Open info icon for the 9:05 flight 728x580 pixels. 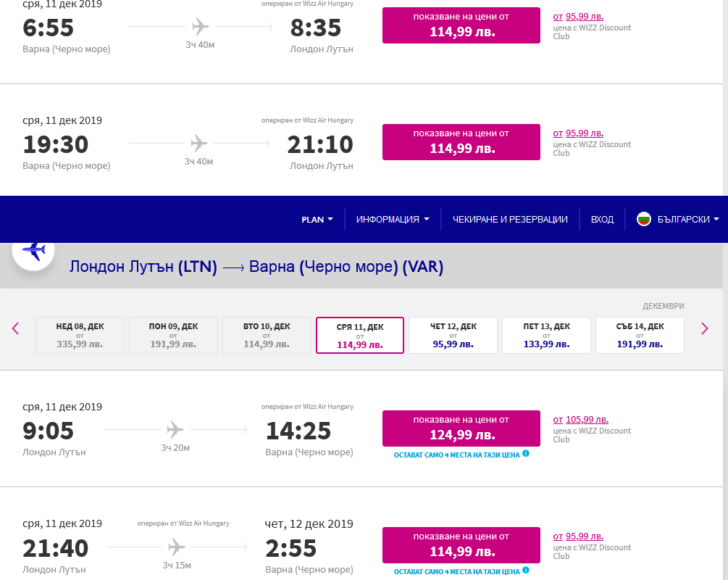pyautogui.click(x=526, y=454)
